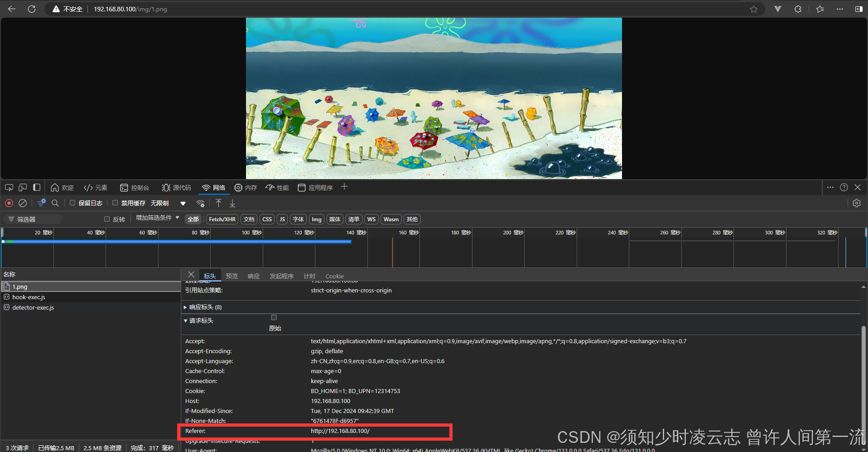The width and height of the screenshot is (868, 452).
Task: Collapse the 请求标头 section
Action: [x=198, y=321]
